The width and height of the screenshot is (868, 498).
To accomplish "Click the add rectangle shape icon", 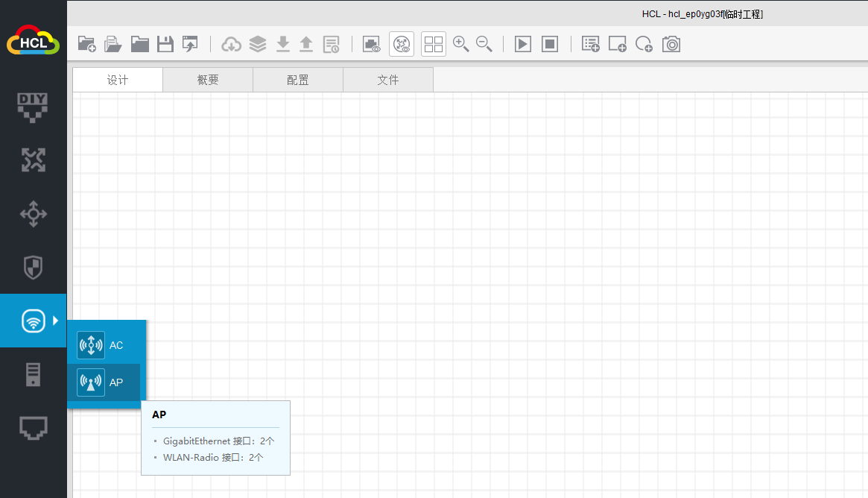I will [617, 44].
